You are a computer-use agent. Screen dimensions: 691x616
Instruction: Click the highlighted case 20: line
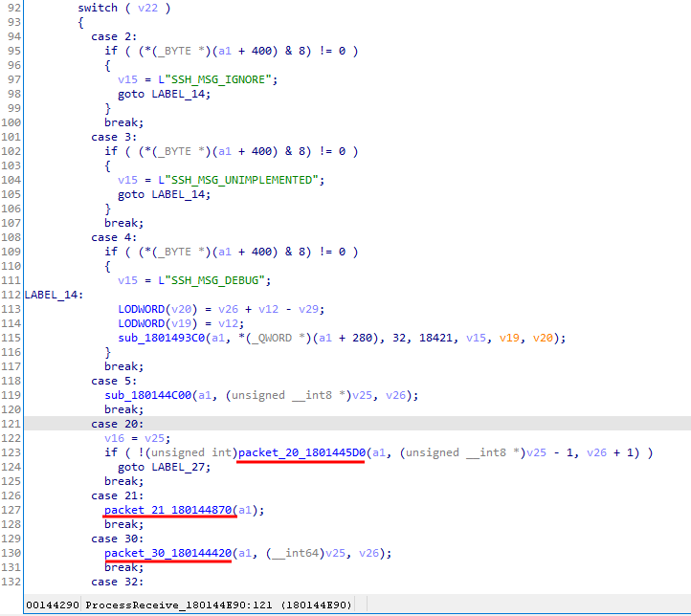(118, 424)
